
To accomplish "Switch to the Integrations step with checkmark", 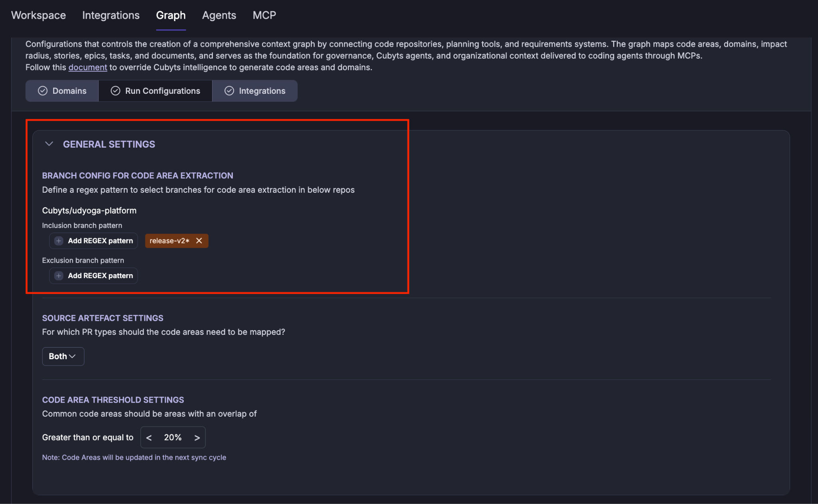I will pos(254,91).
